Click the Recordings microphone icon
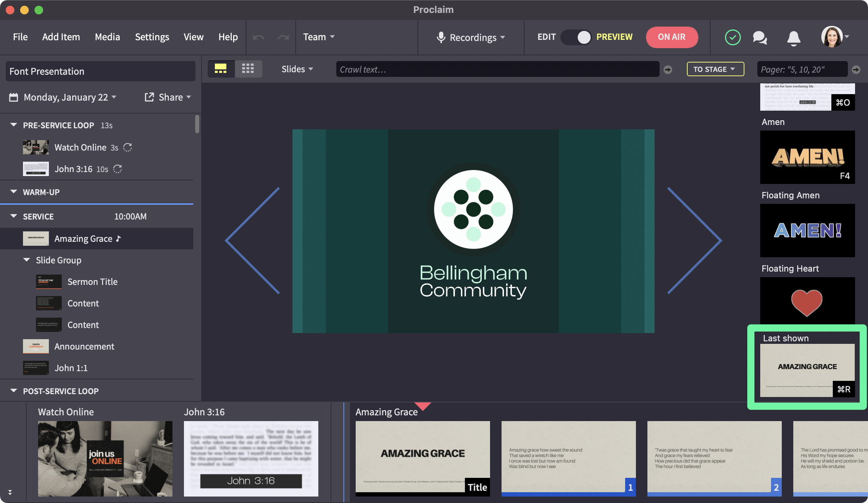 pos(441,37)
